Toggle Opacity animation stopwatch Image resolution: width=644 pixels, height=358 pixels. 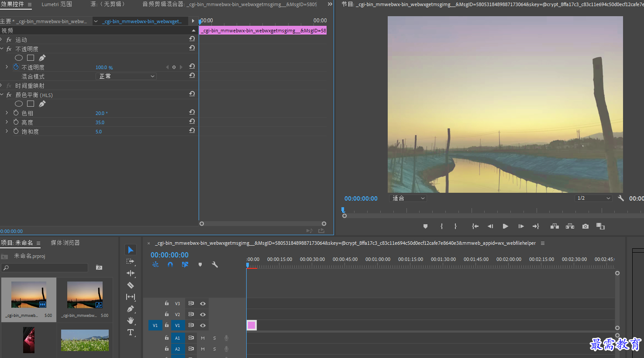click(x=16, y=67)
